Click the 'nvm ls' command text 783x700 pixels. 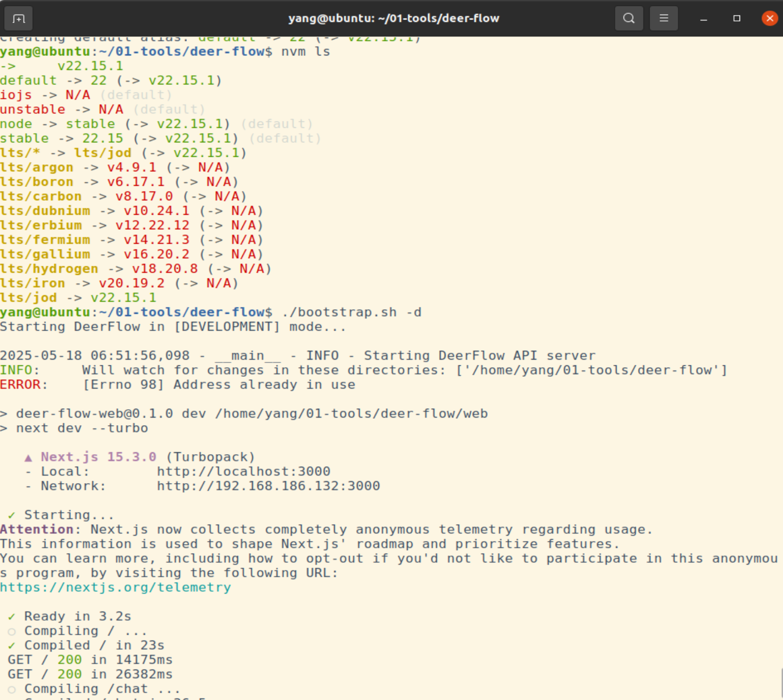(x=305, y=51)
